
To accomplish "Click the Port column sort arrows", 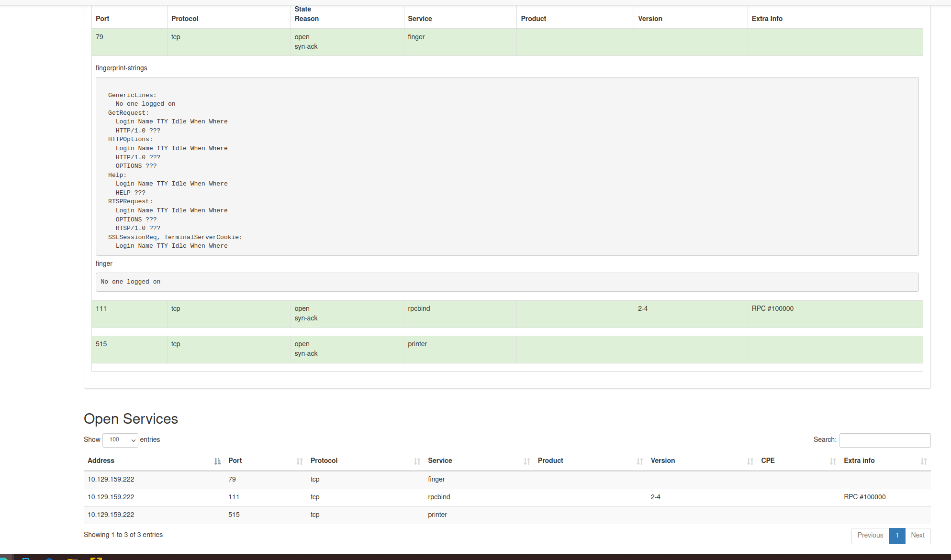I will pyautogui.click(x=300, y=461).
